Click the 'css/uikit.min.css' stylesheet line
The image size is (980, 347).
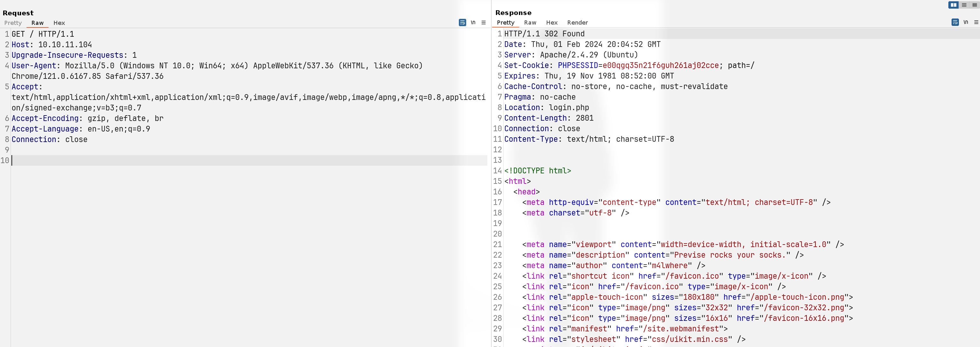coord(634,339)
